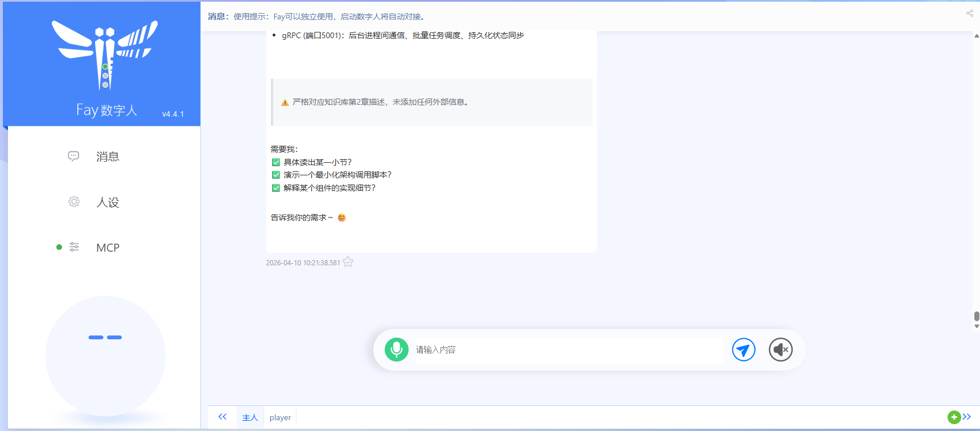This screenshot has height=431, width=980.
Task: Click the warning triangle in the quote block
Action: tap(285, 102)
